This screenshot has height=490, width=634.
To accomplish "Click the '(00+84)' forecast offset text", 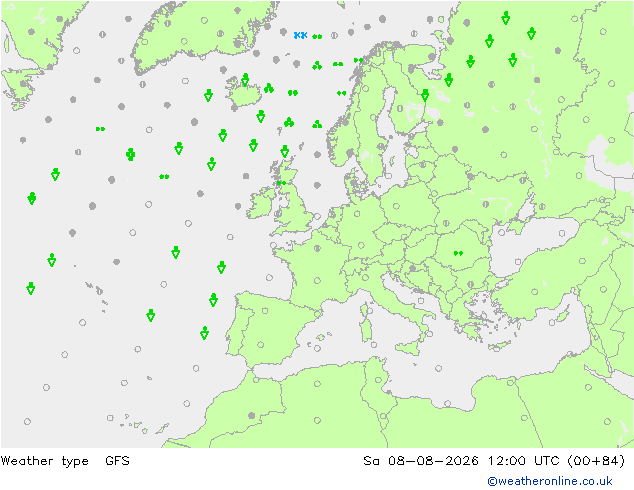I will coord(596,460).
